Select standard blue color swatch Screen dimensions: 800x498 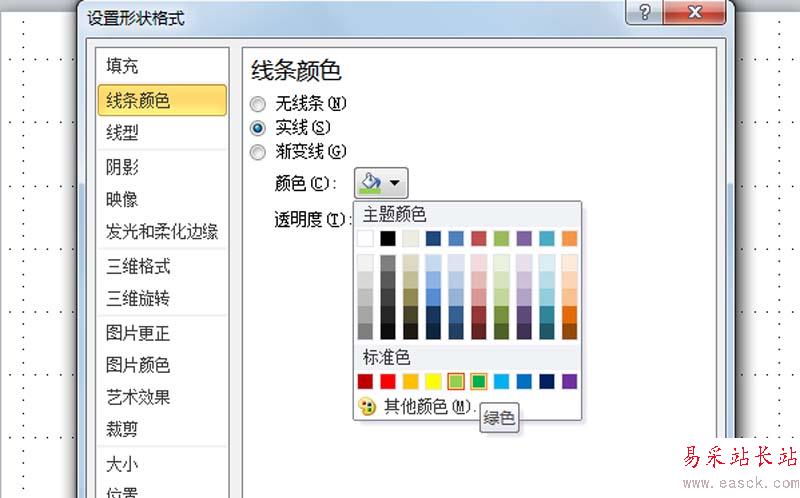point(524,381)
